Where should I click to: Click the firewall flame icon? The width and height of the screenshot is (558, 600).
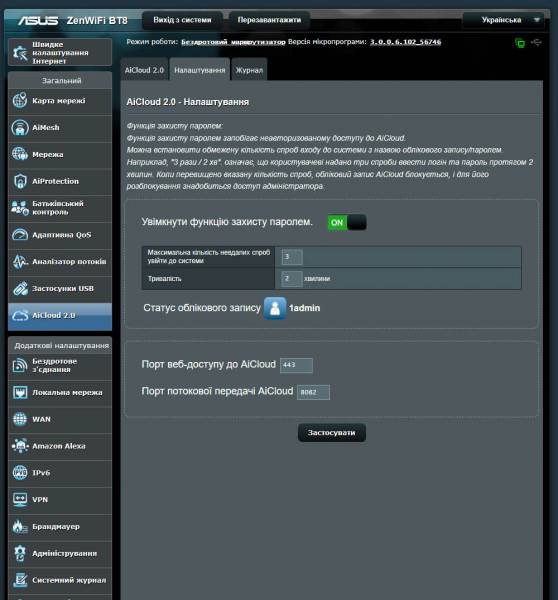click(x=20, y=527)
